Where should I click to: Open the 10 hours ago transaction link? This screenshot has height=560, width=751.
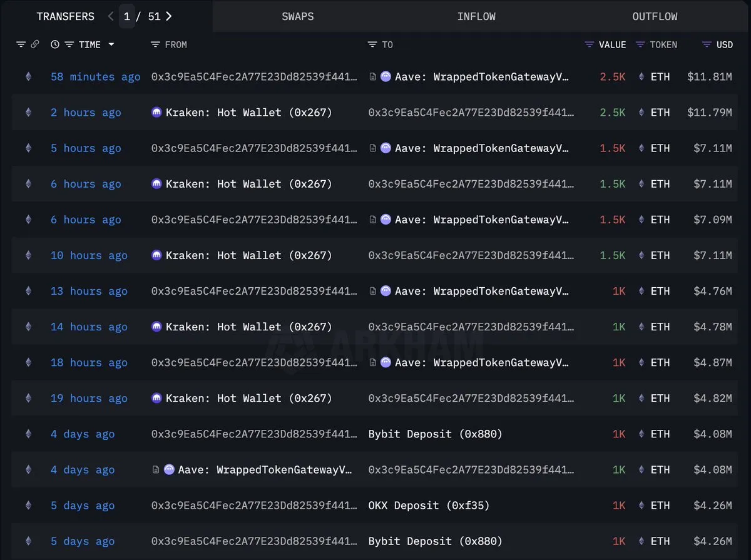point(89,255)
